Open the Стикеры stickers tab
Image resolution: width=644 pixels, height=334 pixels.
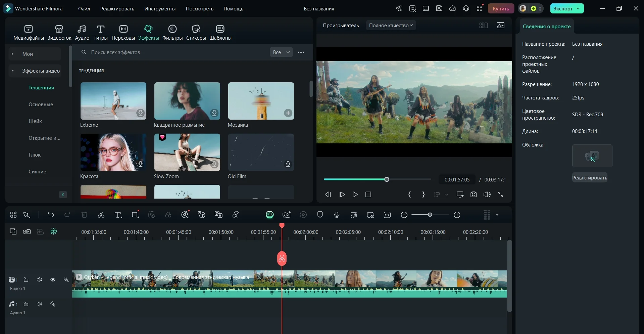pyautogui.click(x=196, y=33)
